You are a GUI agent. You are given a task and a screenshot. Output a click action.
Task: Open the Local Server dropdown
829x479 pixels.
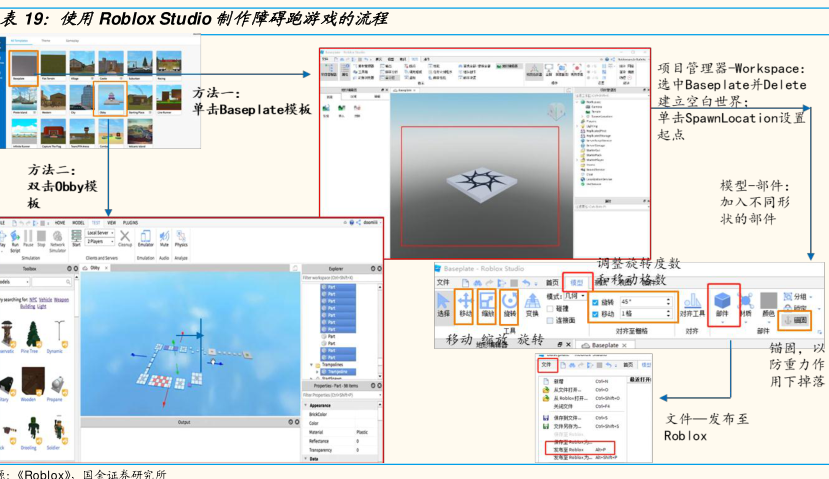tap(100, 233)
